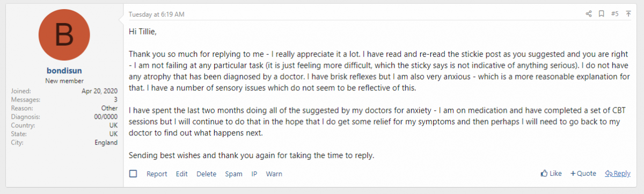This screenshot has height=194, width=644.
Task: Mark the post as Spam
Action: (233, 174)
